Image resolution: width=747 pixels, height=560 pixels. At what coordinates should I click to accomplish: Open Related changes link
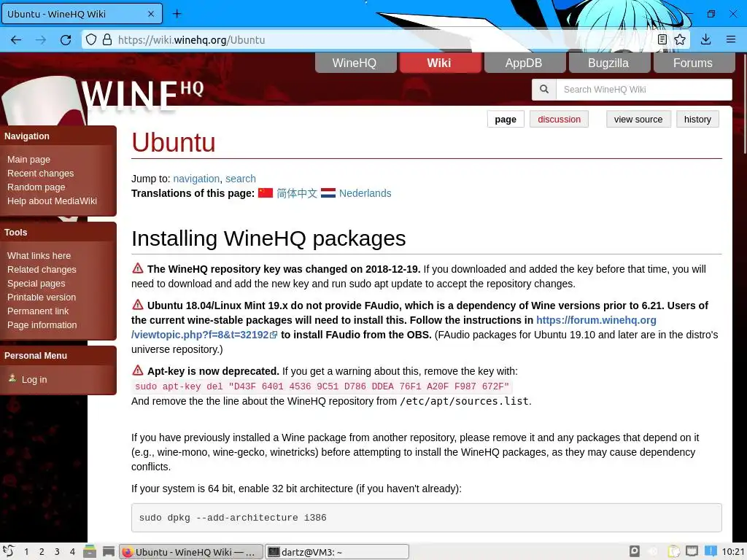(x=42, y=270)
